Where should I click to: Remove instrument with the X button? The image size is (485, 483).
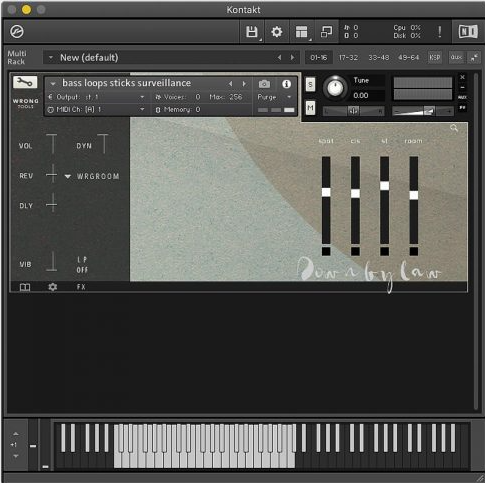[x=462, y=77]
